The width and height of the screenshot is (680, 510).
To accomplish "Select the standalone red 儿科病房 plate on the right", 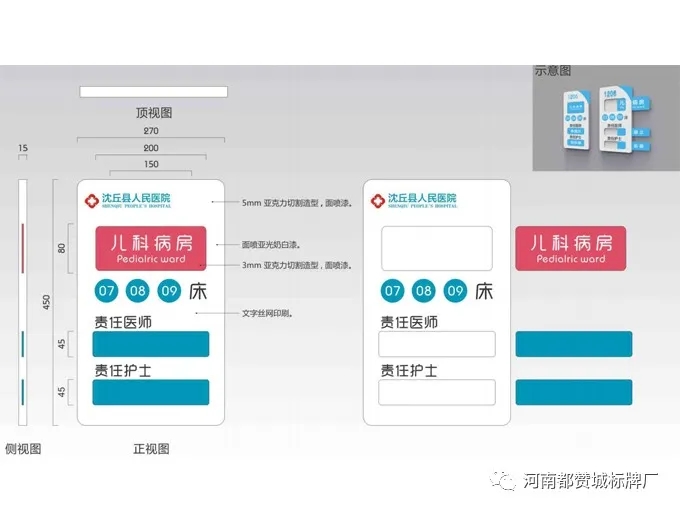I will (571, 248).
